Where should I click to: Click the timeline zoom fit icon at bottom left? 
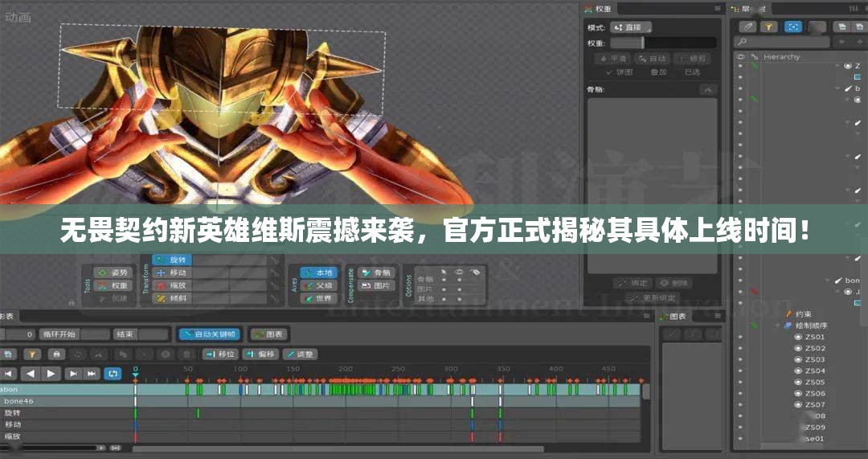(x=115, y=448)
